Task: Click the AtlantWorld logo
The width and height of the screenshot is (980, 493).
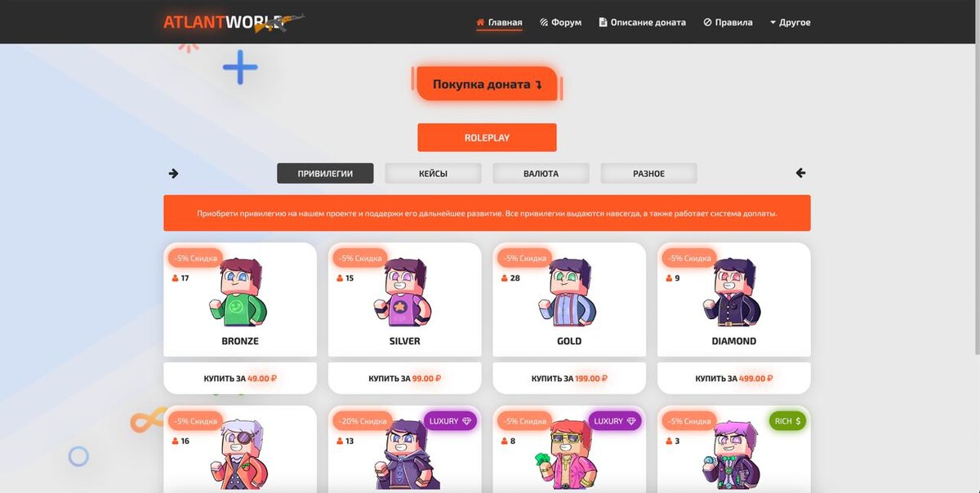Action: (234, 22)
